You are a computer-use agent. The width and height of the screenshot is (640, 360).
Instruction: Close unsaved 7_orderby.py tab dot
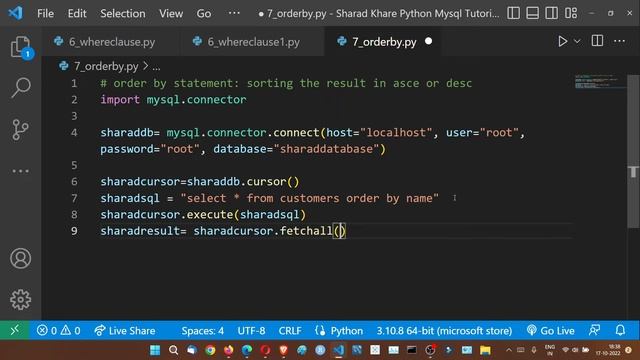(428, 41)
